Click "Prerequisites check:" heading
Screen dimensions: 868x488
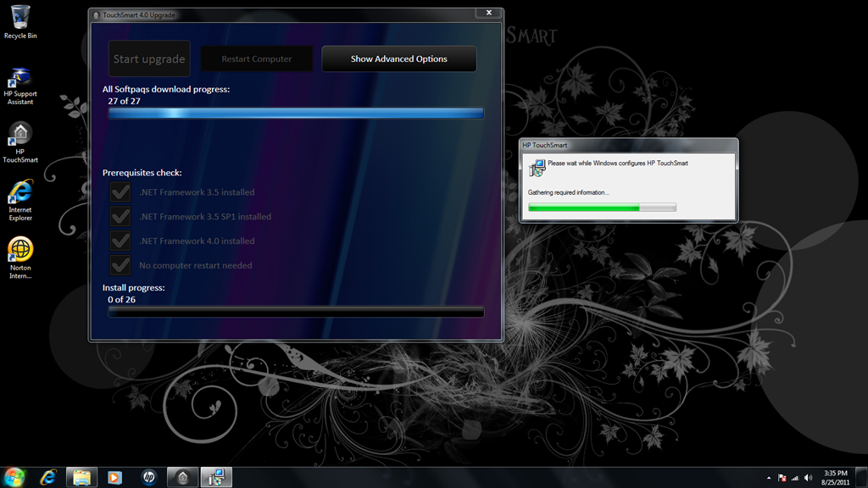(142, 173)
